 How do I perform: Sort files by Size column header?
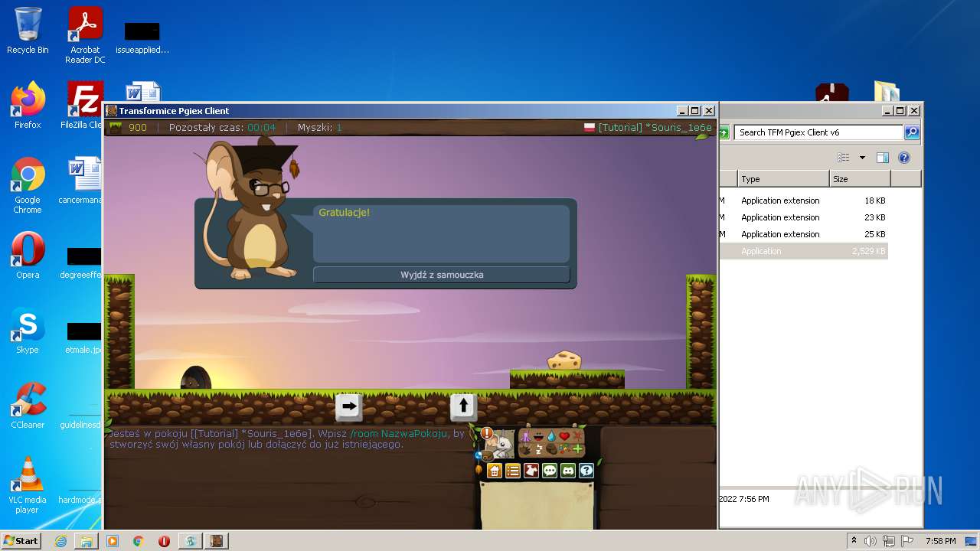[860, 179]
